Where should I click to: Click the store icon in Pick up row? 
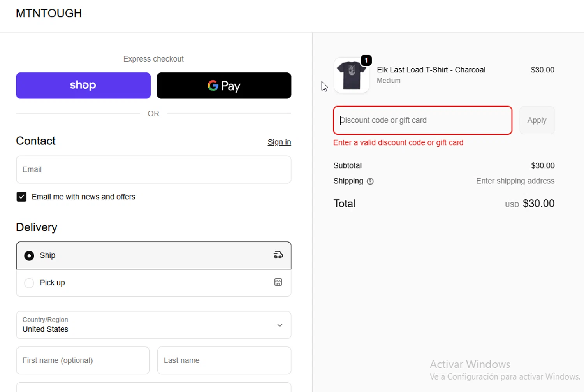click(x=278, y=282)
